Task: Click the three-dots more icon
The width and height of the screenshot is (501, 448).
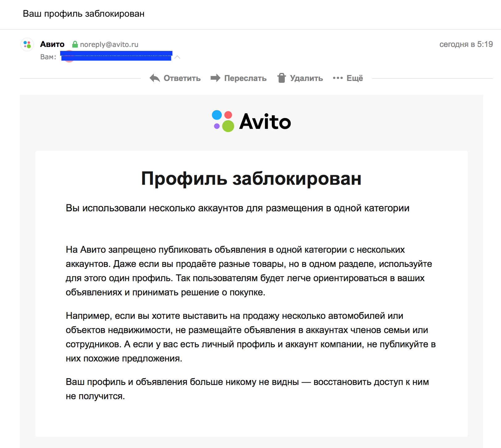Action: pos(338,78)
